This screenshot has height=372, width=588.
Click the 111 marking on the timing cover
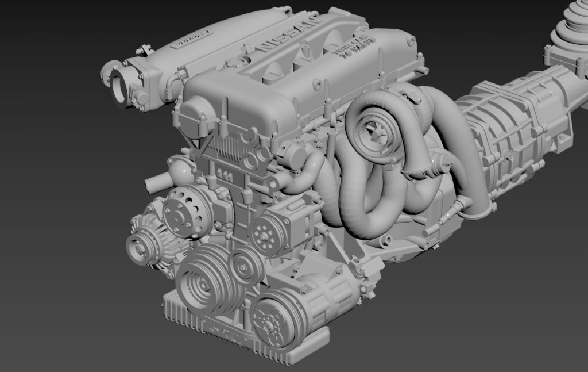[225, 173]
